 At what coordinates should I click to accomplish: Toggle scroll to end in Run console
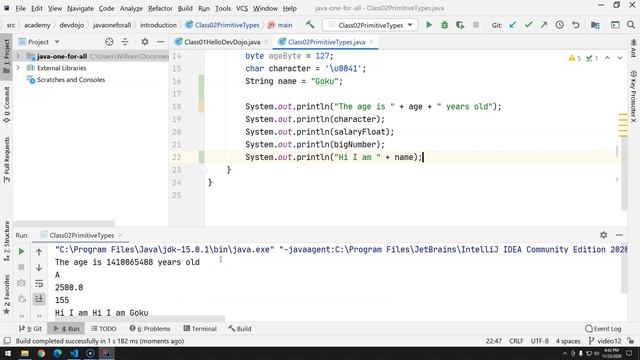pos(39,299)
